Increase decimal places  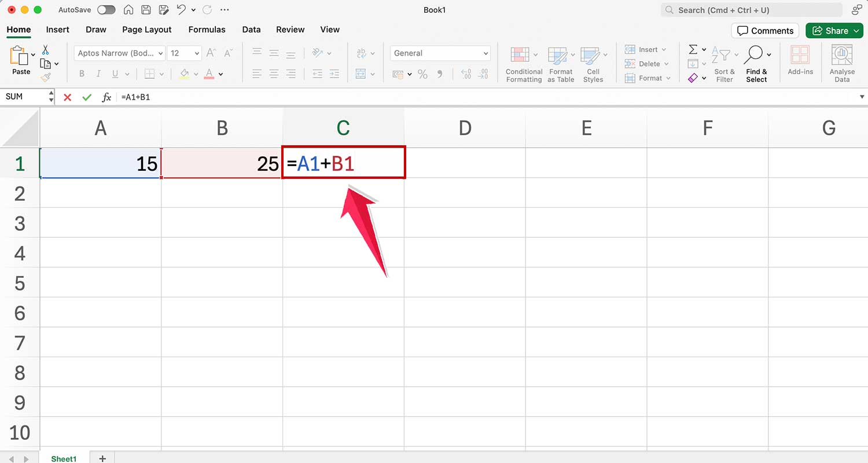pos(466,74)
